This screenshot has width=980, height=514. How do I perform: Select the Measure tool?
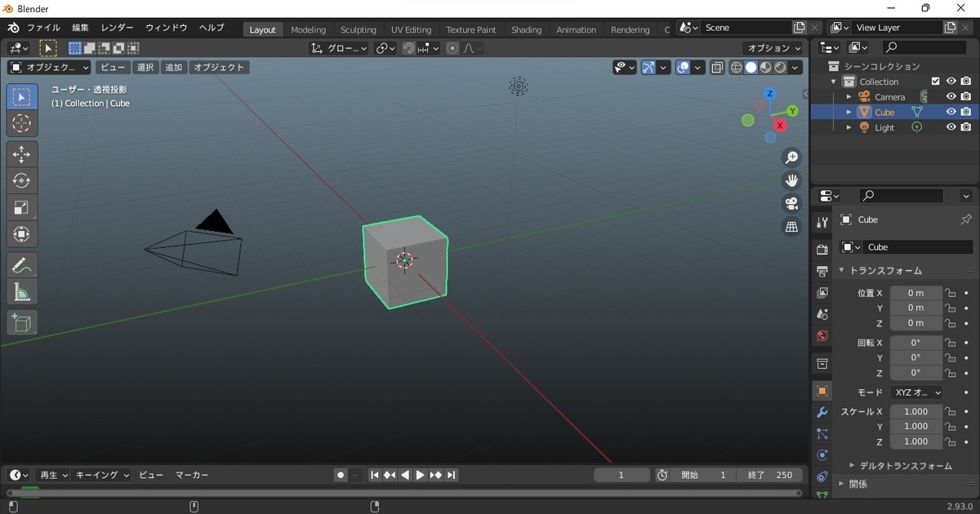[x=22, y=292]
